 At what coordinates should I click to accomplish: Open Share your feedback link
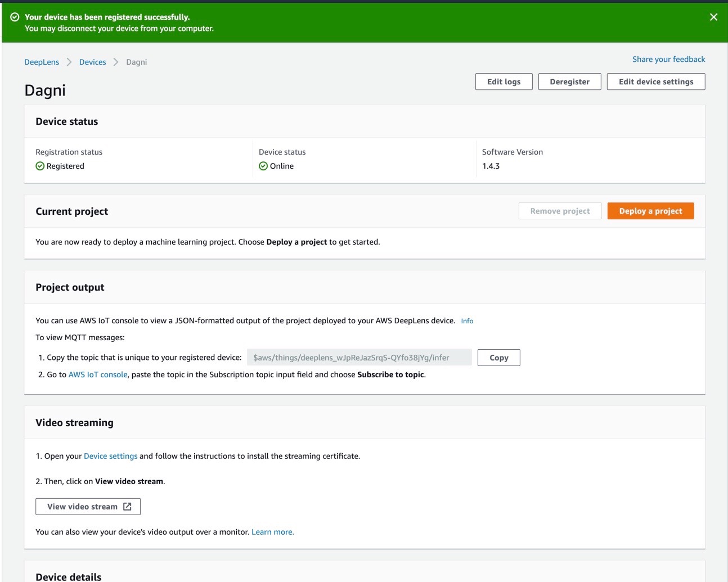click(668, 59)
